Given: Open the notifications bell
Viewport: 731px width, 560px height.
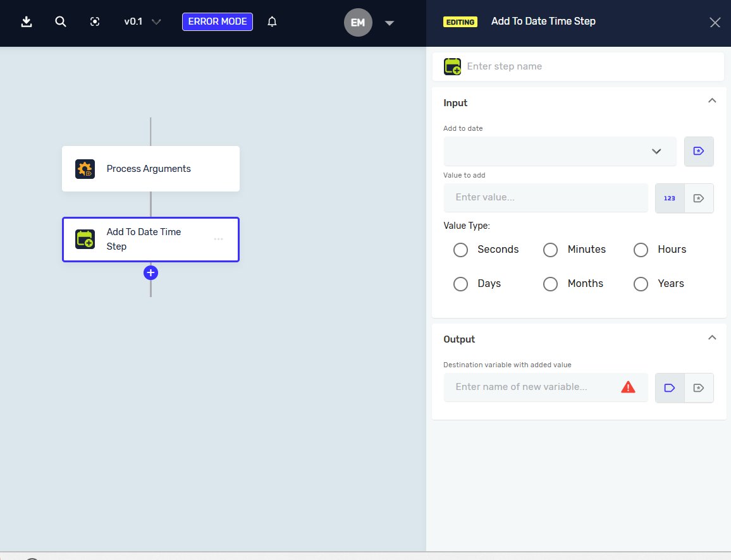Looking at the screenshot, I should click(273, 22).
